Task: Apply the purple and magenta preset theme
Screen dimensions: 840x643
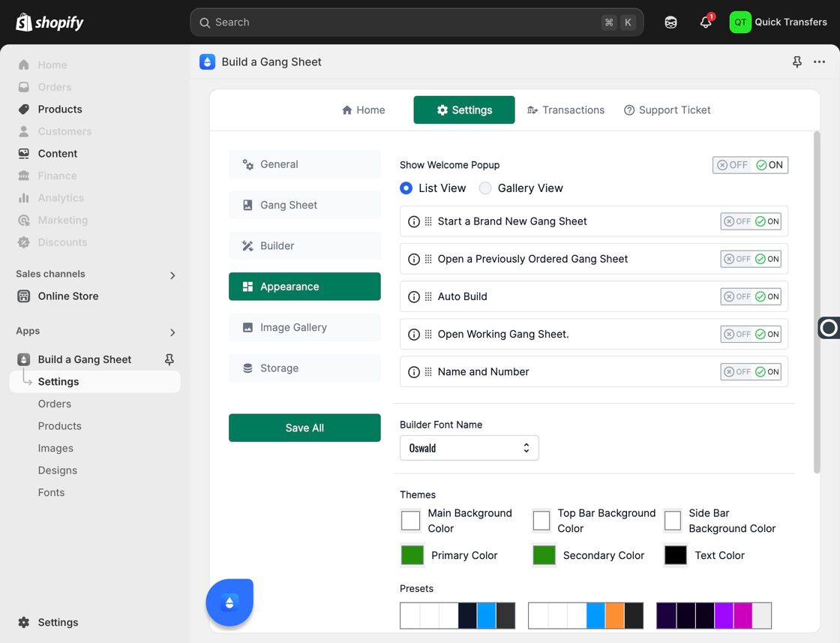Action: tap(713, 615)
